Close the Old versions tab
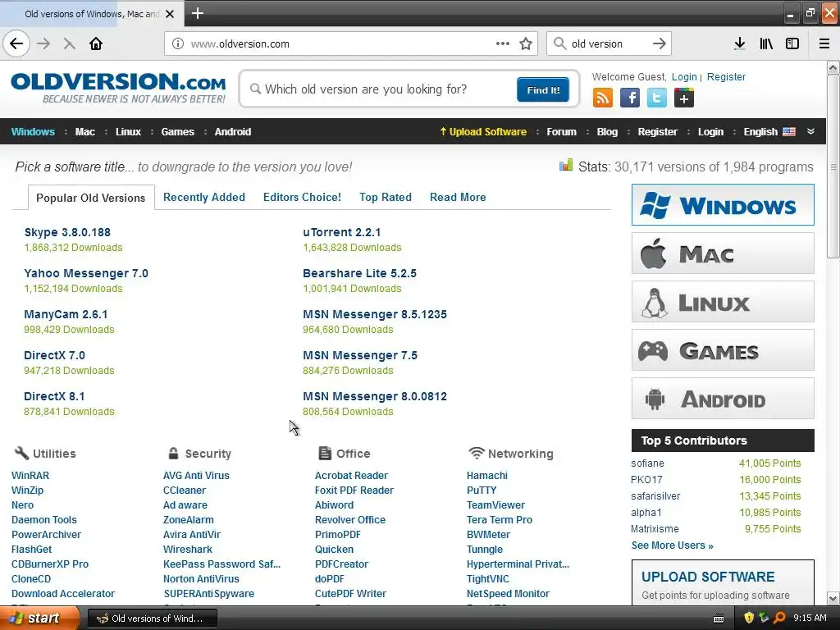The width and height of the screenshot is (840, 630). click(170, 14)
